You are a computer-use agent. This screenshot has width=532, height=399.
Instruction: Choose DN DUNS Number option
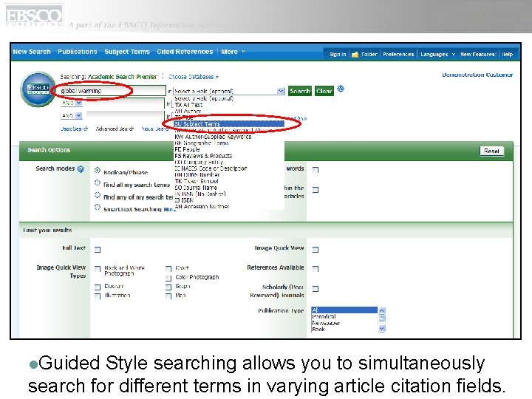(229, 175)
